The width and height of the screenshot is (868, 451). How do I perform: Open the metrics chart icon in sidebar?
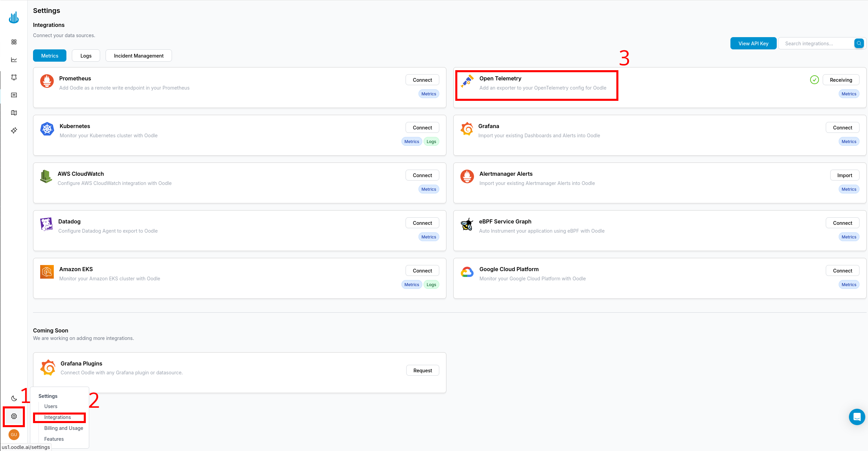point(14,60)
